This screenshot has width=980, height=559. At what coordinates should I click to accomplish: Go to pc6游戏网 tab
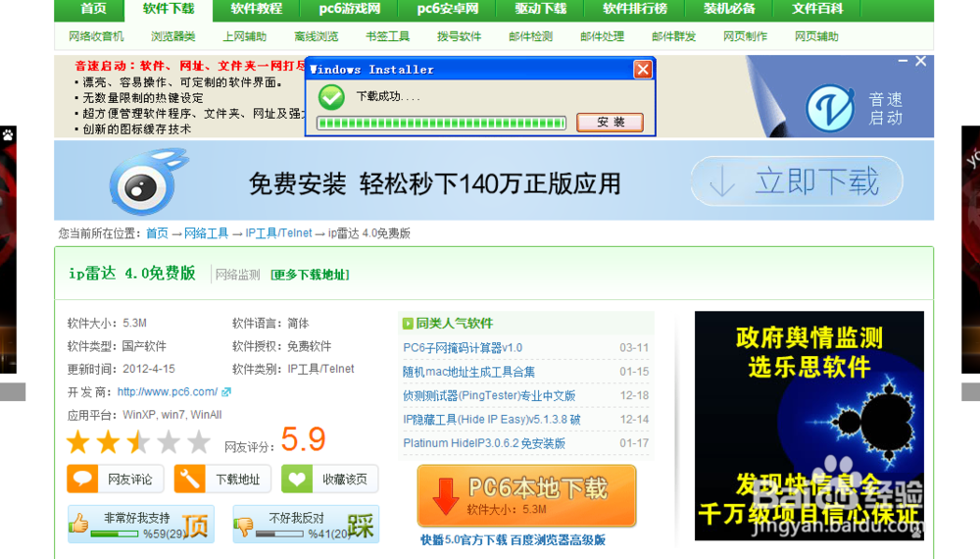[350, 9]
